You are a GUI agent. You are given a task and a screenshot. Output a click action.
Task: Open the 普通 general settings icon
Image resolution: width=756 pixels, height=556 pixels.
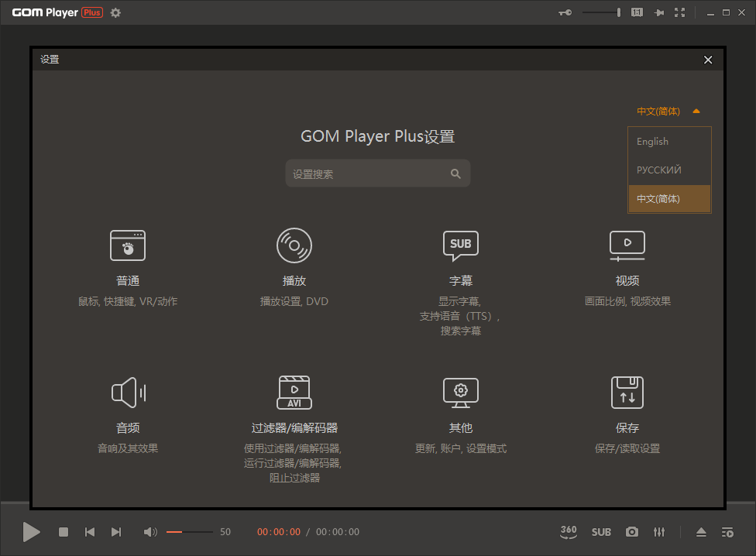coord(128,245)
